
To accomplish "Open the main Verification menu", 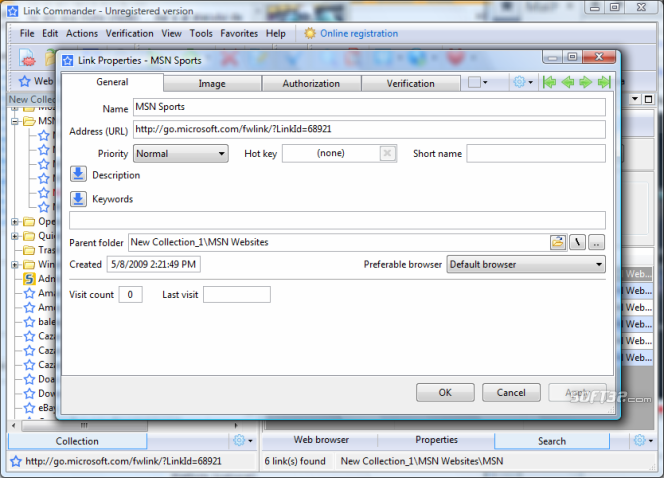I will pyautogui.click(x=130, y=33).
